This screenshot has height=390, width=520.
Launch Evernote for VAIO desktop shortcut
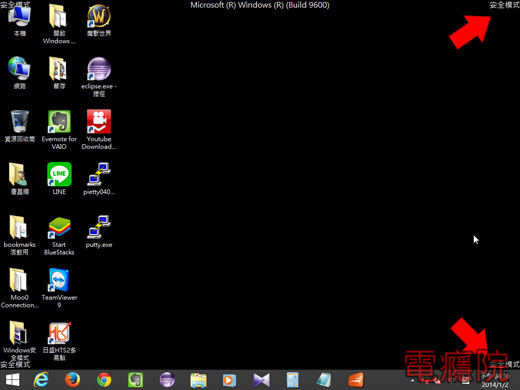[x=59, y=130]
